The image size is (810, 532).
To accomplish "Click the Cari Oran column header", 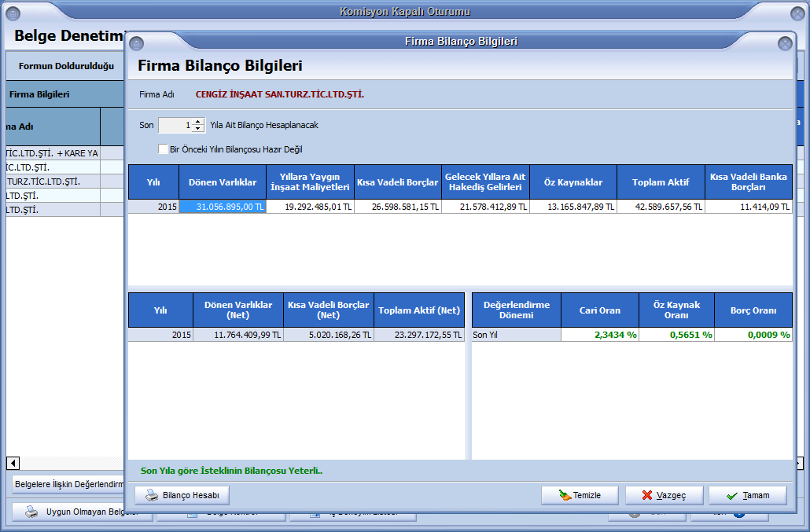I will pos(599,310).
